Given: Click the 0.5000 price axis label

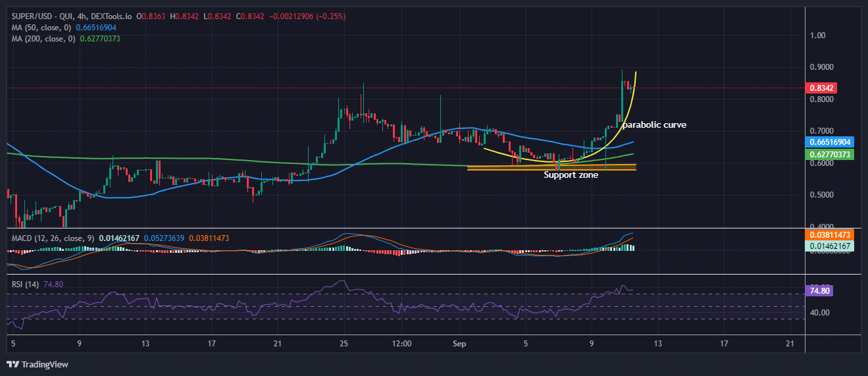Looking at the screenshot, I should coord(821,195).
